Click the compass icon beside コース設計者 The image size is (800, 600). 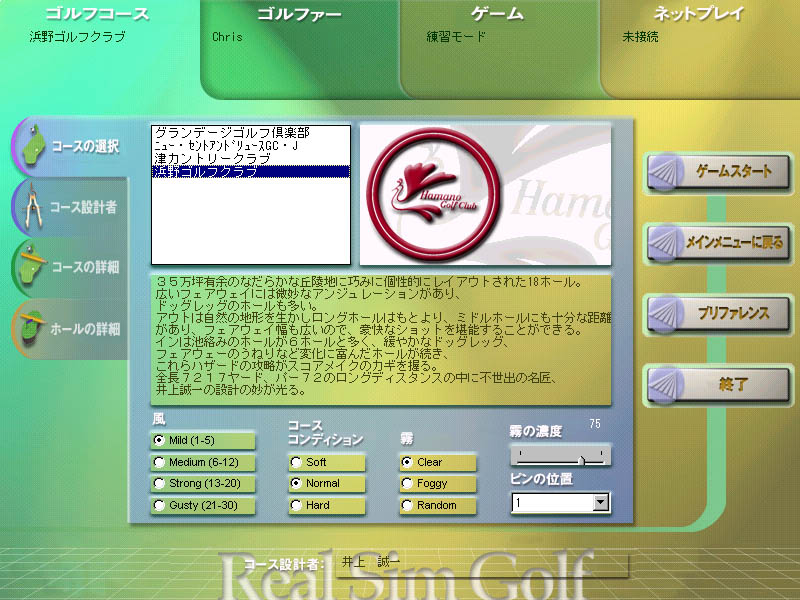[x=31, y=207]
